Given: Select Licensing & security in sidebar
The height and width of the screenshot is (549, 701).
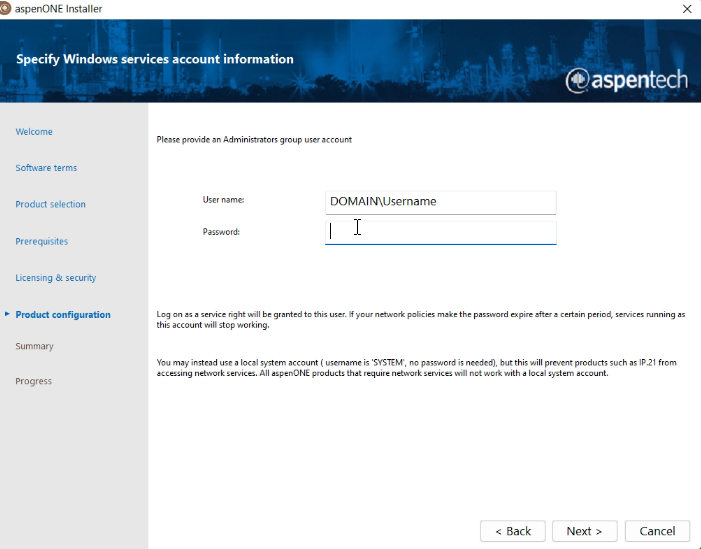Looking at the screenshot, I should pyautogui.click(x=56, y=278).
